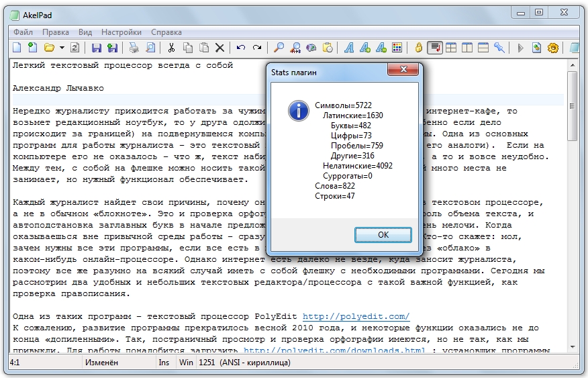588x378 pixels.
Task: Open the polyedit.com/downloads.html link
Action: click(334, 350)
